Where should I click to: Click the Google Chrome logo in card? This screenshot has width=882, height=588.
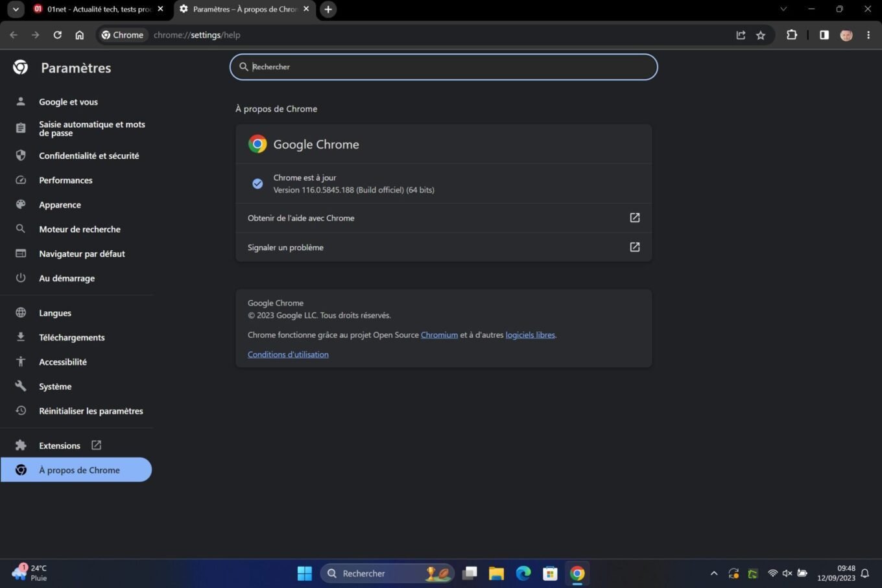tap(257, 144)
